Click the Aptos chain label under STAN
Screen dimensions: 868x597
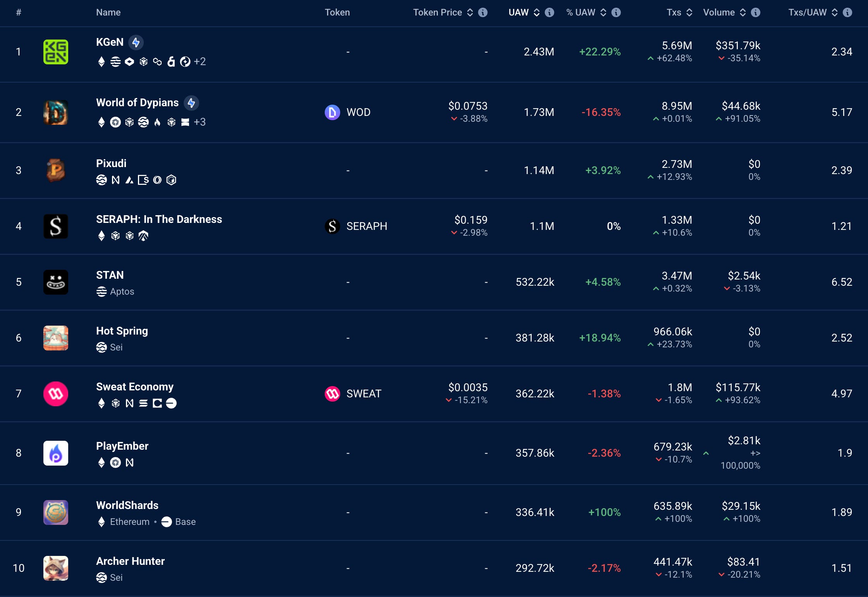(x=122, y=292)
